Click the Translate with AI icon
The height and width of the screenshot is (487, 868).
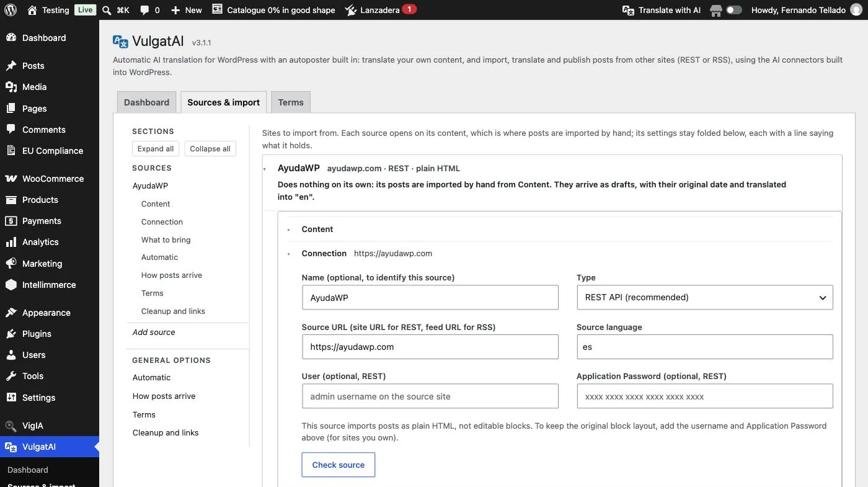(629, 10)
